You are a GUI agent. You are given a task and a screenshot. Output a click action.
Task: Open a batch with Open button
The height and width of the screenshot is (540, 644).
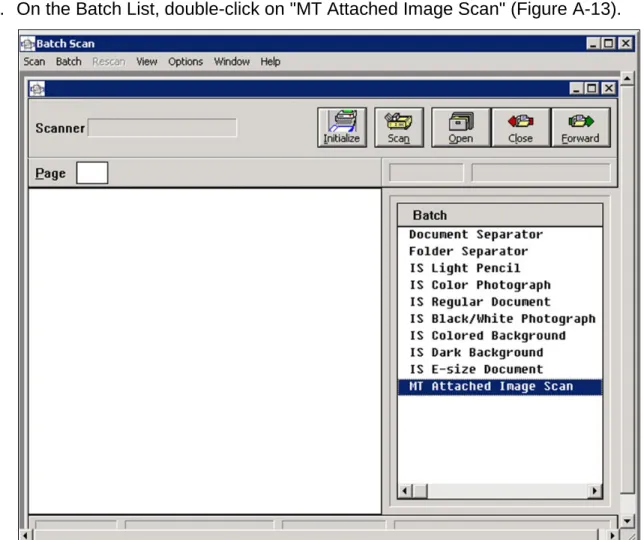pyautogui.click(x=460, y=127)
